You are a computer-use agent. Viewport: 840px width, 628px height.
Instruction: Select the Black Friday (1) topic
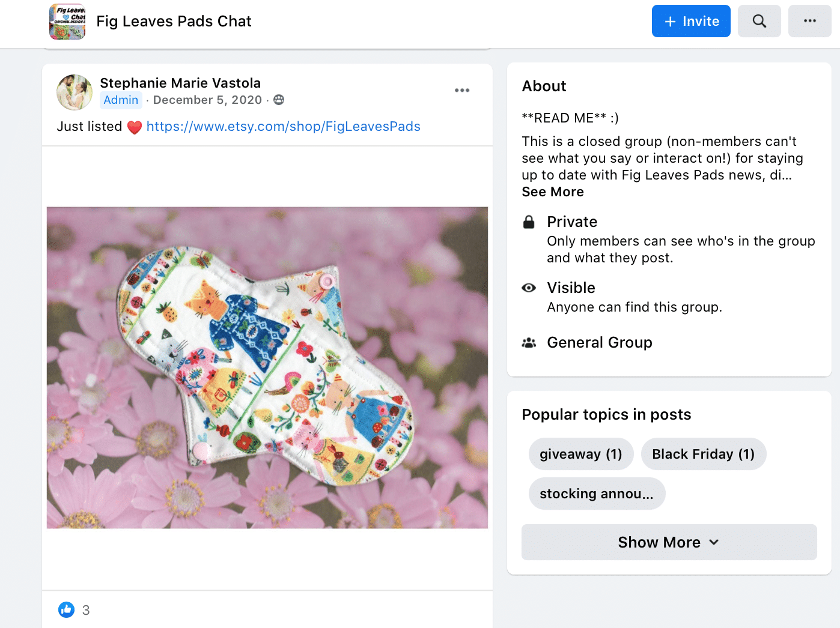pos(703,454)
